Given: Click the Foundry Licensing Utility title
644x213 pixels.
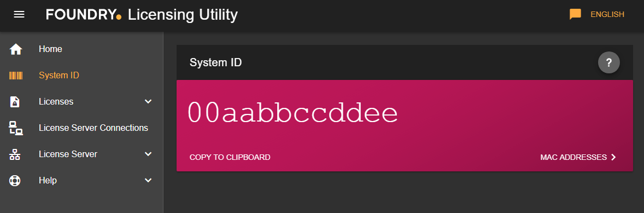Looking at the screenshot, I should (142, 14).
